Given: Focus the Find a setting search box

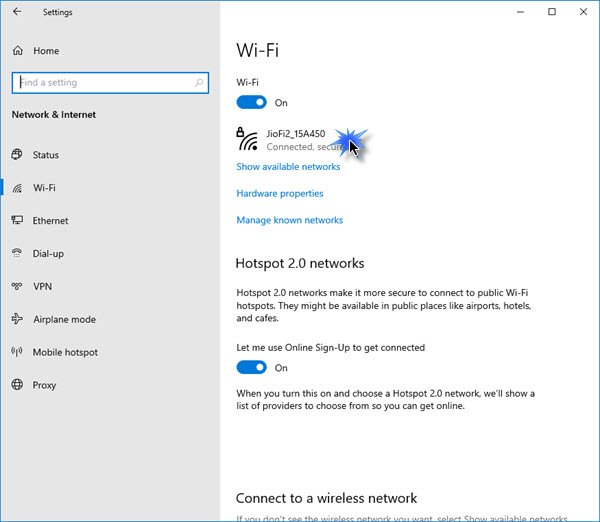Looking at the screenshot, I should tap(110, 83).
